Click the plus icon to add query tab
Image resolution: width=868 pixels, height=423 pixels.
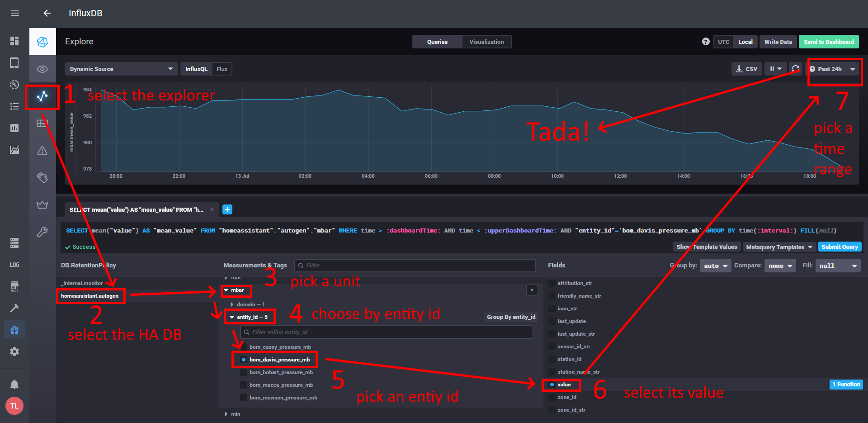coord(227,209)
